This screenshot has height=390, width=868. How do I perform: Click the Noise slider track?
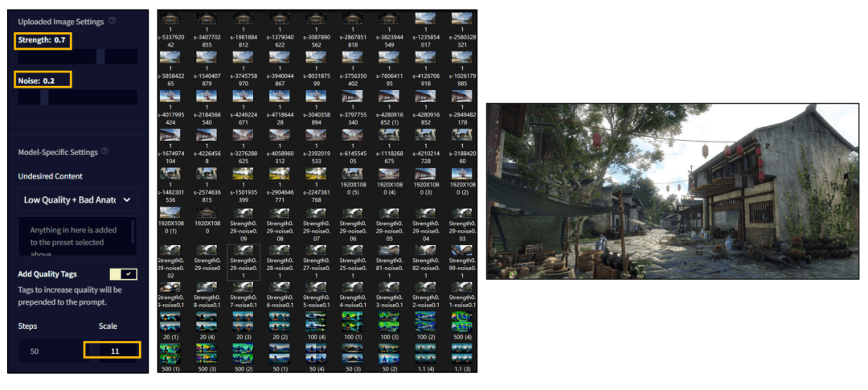[77, 97]
